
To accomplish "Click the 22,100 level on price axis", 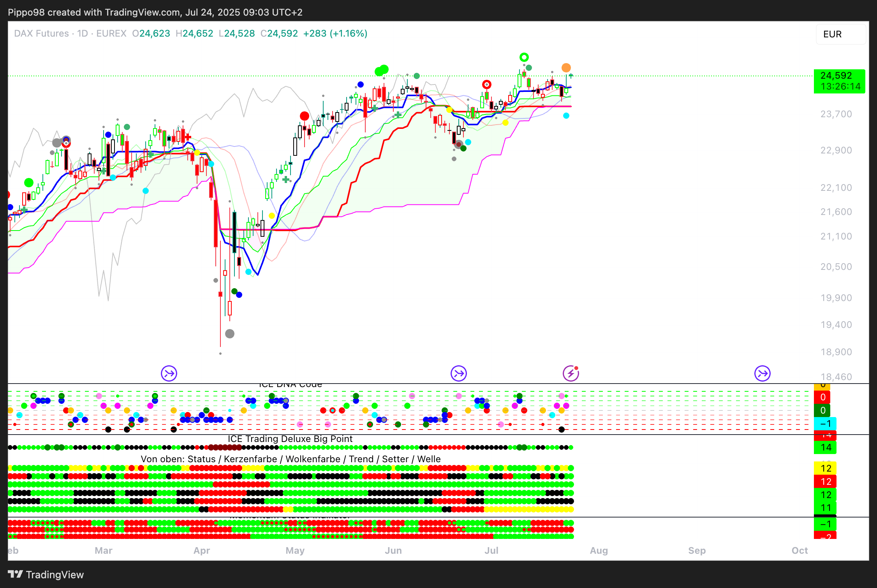I will (836, 188).
